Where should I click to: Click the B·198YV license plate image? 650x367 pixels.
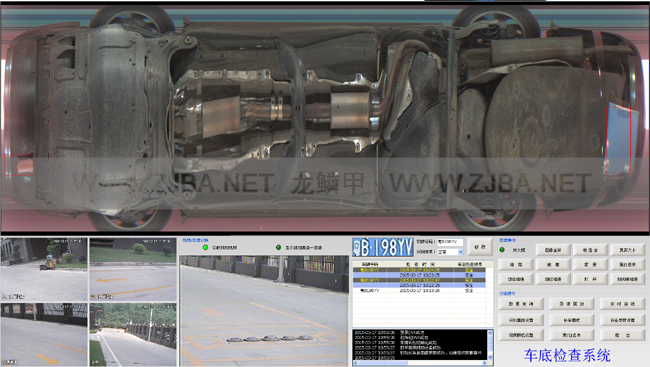[383, 248]
